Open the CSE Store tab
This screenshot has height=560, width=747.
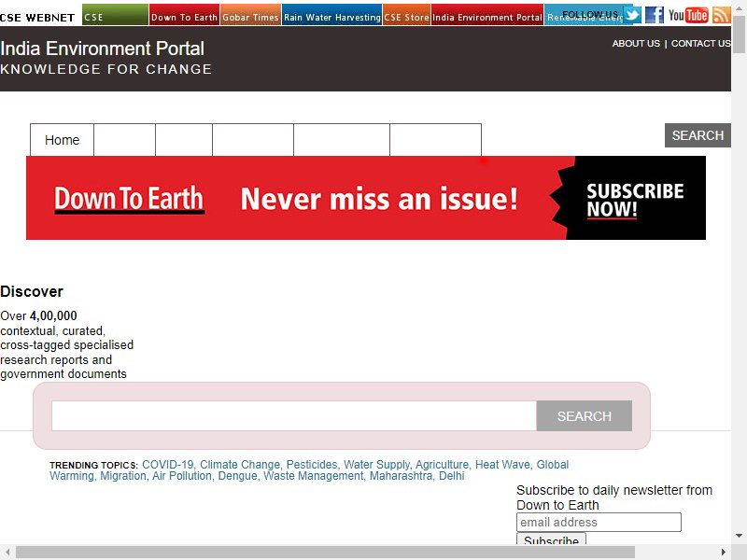(x=407, y=15)
